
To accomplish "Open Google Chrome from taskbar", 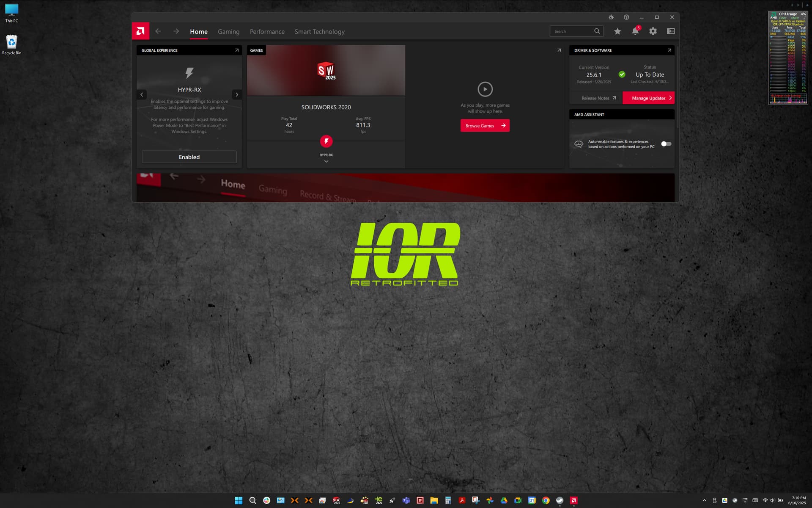I will click(x=546, y=500).
